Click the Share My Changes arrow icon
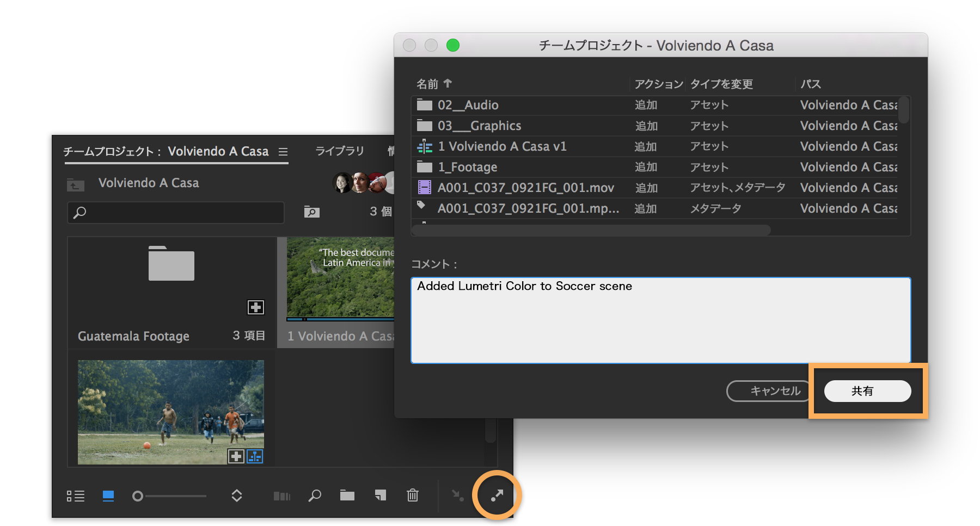Image resolution: width=980 pixels, height=526 pixels. (497, 495)
